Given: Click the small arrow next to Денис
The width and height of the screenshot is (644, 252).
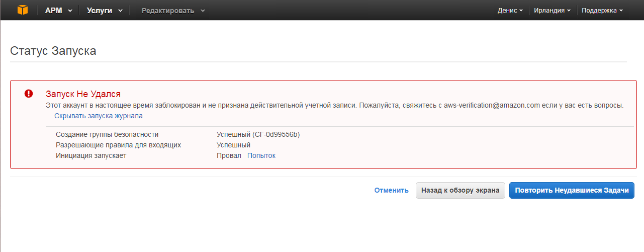Looking at the screenshot, I should [521, 11].
